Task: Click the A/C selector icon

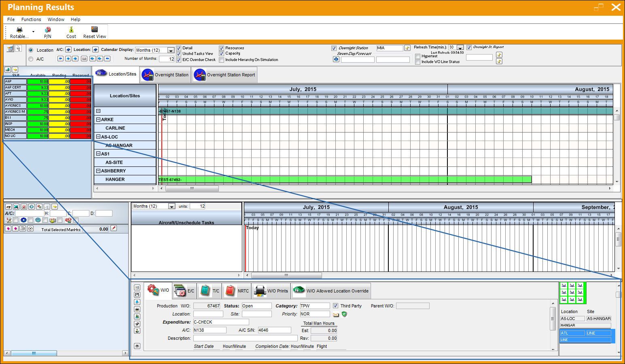Action: [68, 50]
